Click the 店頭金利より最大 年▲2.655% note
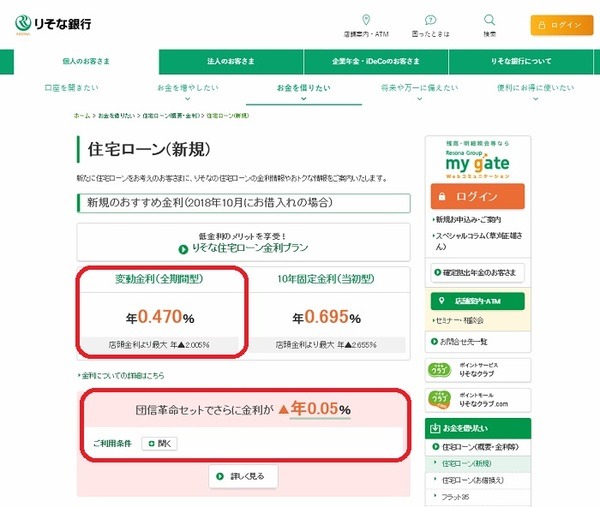Image resolution: width=600 pixels, height=507 pixels. click(326, 345)
